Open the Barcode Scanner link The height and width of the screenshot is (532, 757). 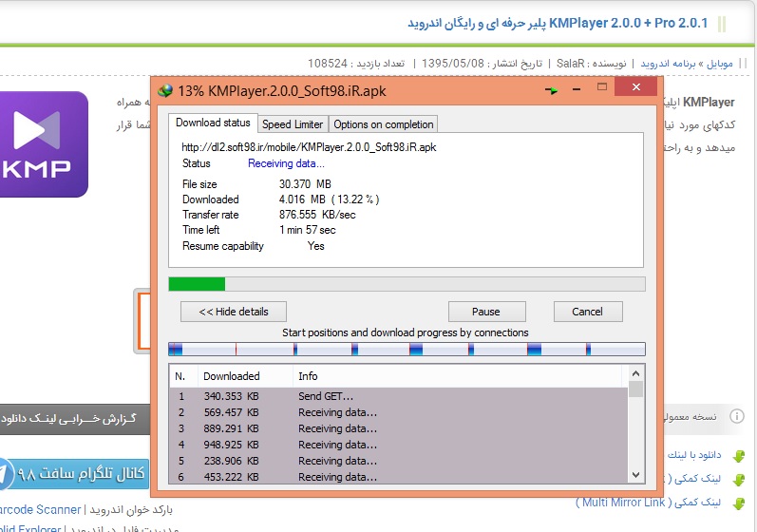point(41,510)
